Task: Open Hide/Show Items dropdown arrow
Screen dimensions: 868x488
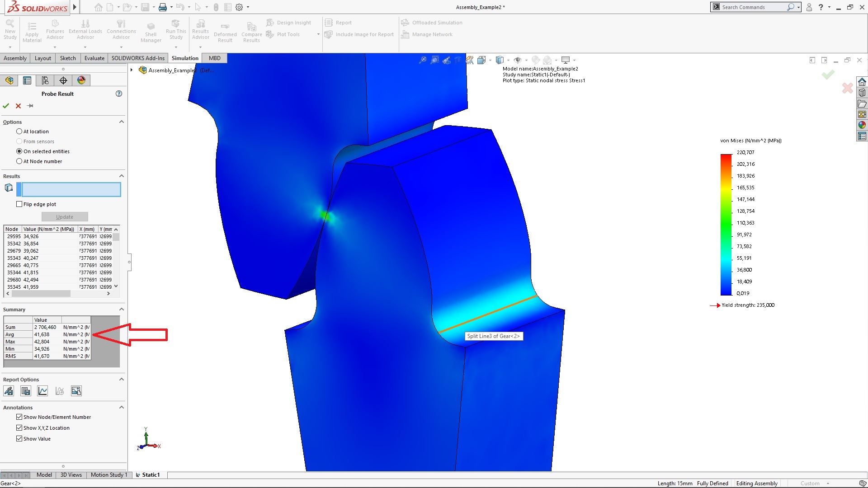Action: (x=526, y=60)
